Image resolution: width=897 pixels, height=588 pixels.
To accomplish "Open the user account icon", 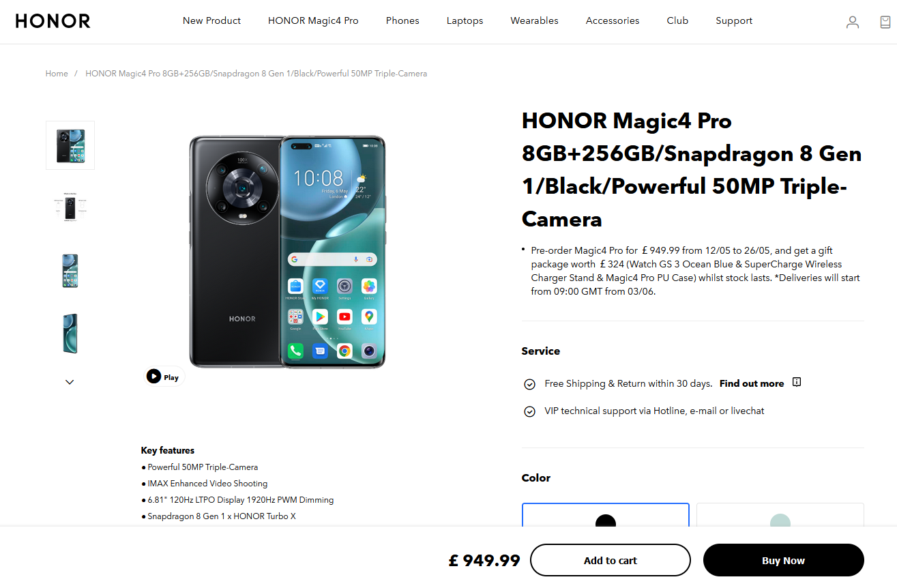I will point(853,22).
